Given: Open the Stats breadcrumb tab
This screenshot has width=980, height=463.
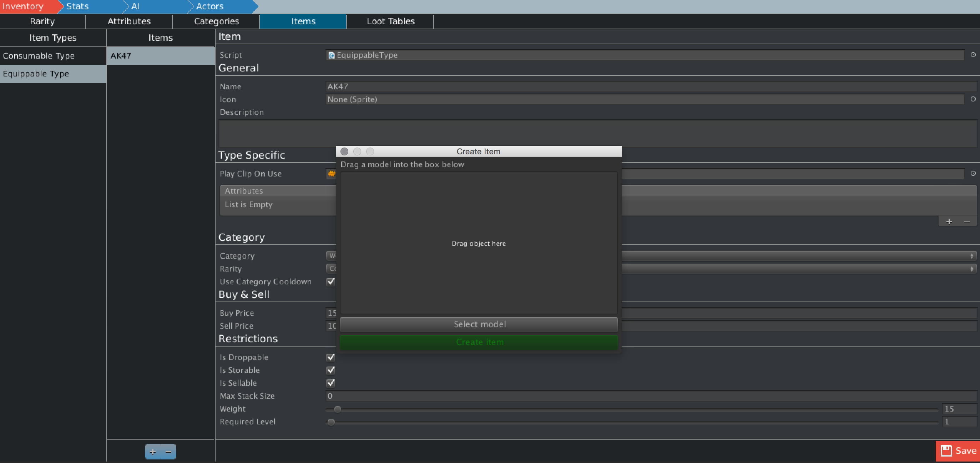Looking at the screenshot, I should coord(77,6).
